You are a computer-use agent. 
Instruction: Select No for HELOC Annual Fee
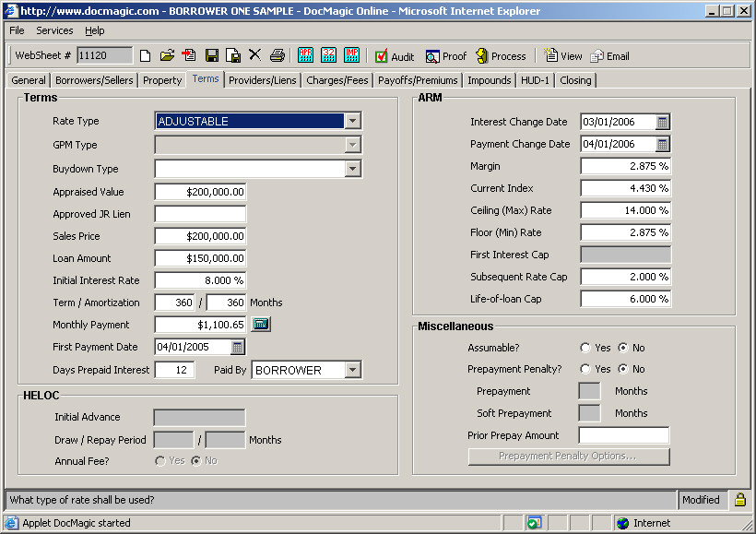tap(195, 461)
